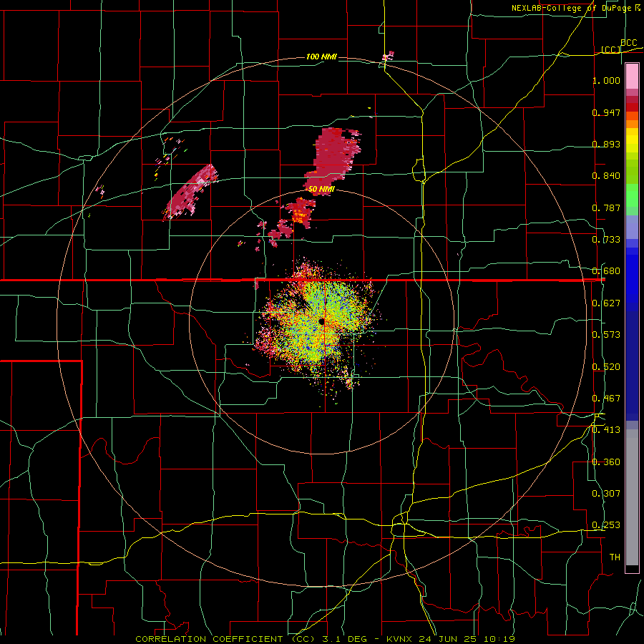644x644 pixels.
Task: Click the 0.680 scale value
Action: (606, 271)
